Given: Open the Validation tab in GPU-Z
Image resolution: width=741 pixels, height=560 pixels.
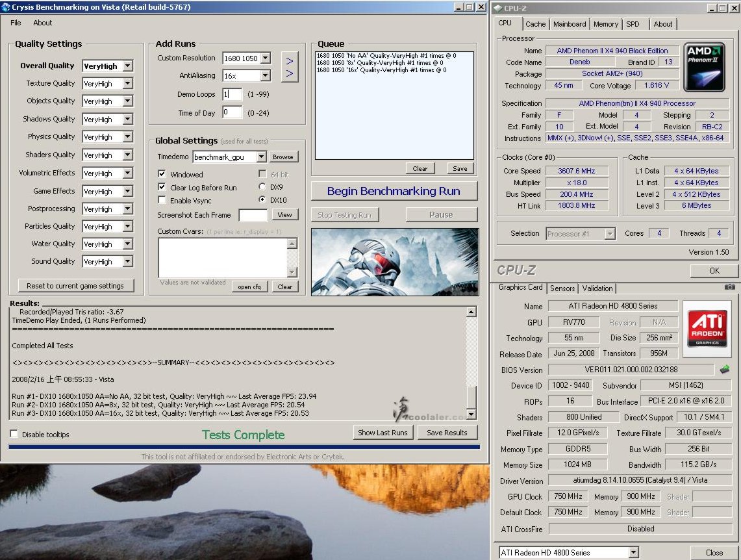Looking at the screenshot, I should click(x=597, y=288).
